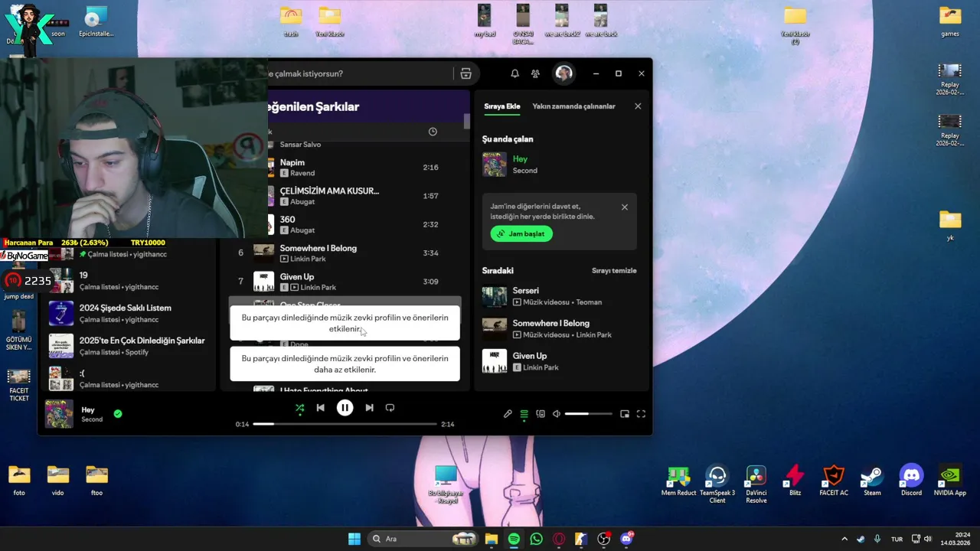The width and height of the screenshot is (980, 551).
Task: Skip to previous track
Action: 321,408
